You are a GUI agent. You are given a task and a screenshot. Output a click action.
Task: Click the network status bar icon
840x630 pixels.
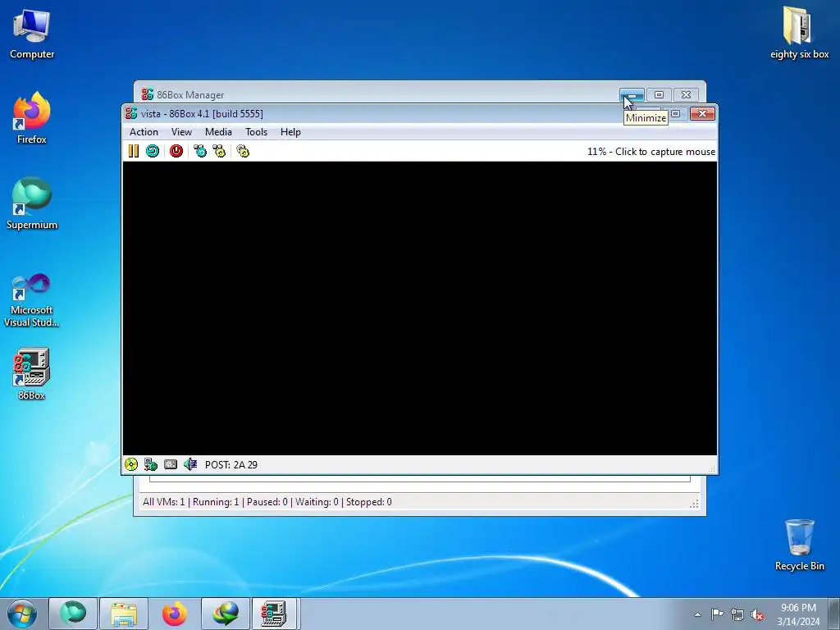(x=151, y=464)
